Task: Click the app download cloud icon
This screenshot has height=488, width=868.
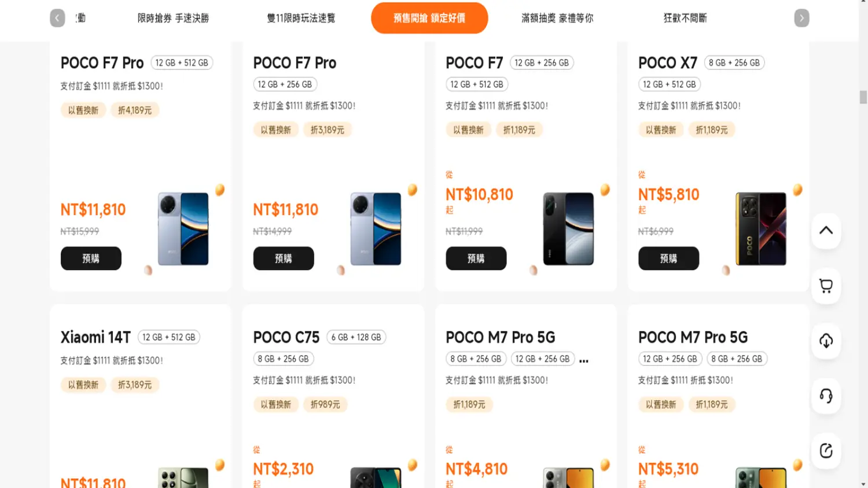Action: click(826, 341)
